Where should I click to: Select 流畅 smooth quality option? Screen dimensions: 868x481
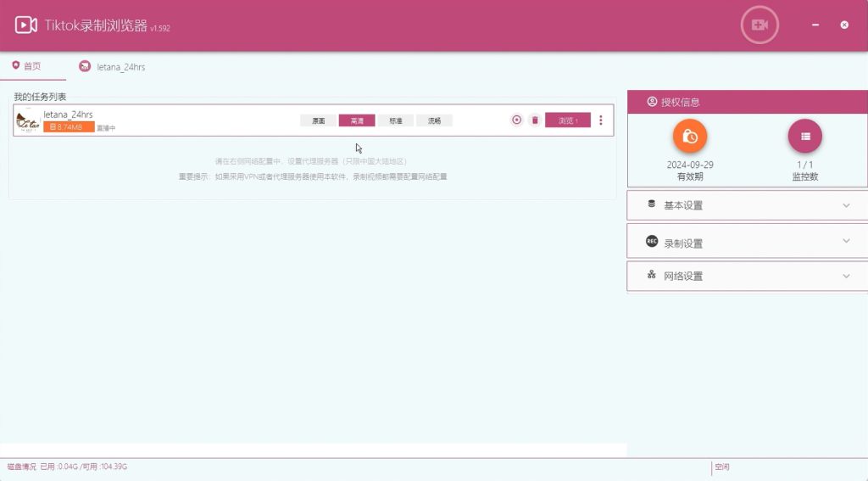(x=435, y=120)
